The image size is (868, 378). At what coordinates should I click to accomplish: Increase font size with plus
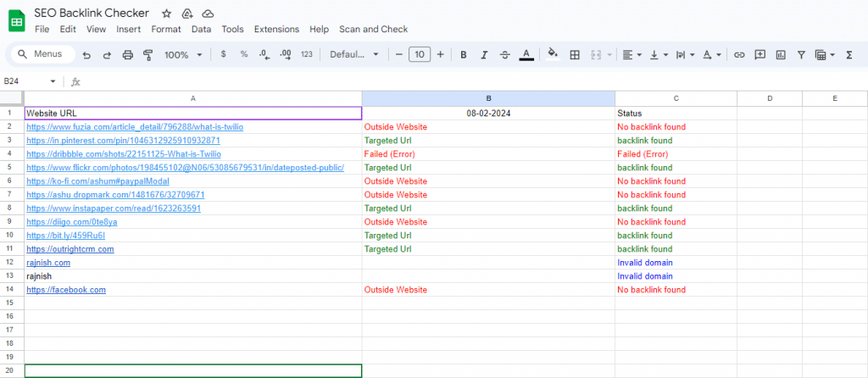click(441, 54)
